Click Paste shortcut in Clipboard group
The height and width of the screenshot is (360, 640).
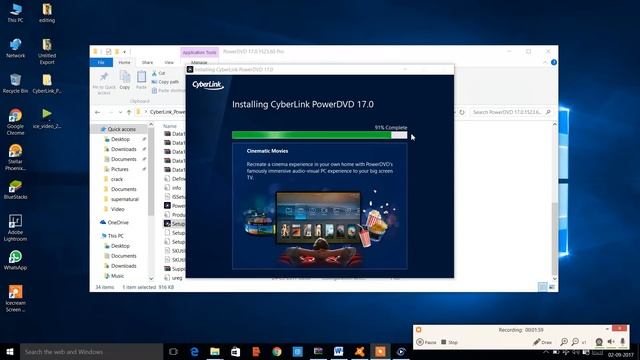(168, 90)
